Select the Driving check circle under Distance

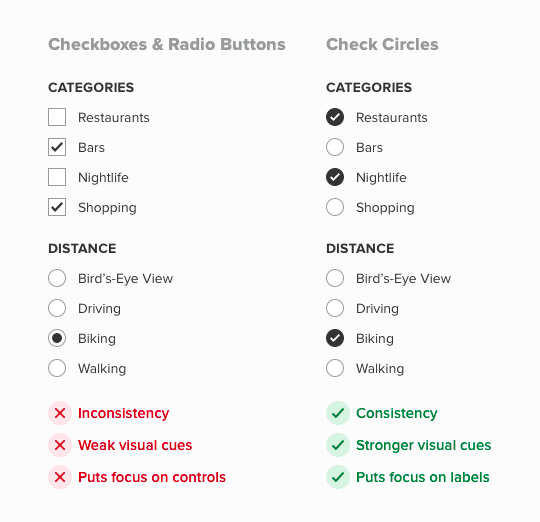(335, 308)
